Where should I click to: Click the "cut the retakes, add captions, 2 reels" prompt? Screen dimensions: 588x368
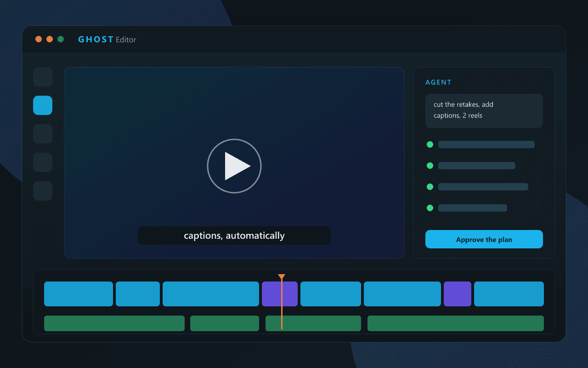pos(484,110)
